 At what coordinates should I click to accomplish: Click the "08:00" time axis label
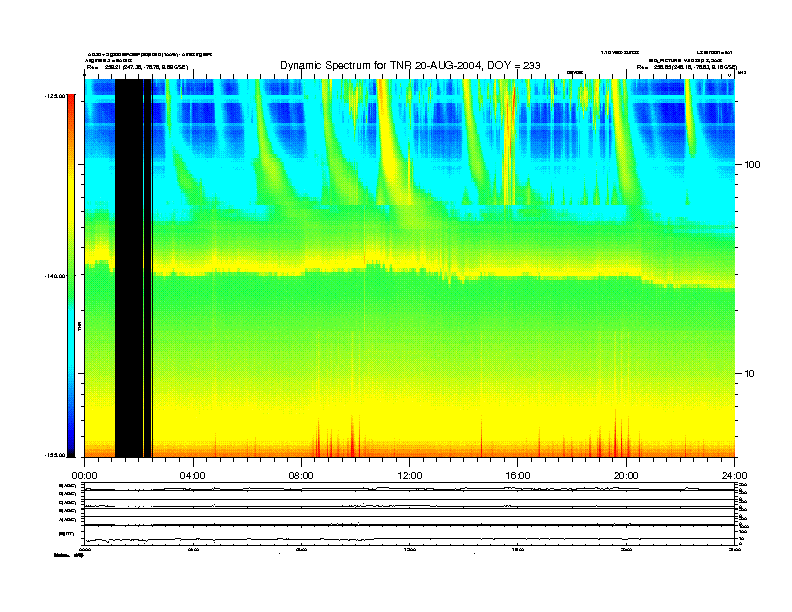tap(301, 476)
